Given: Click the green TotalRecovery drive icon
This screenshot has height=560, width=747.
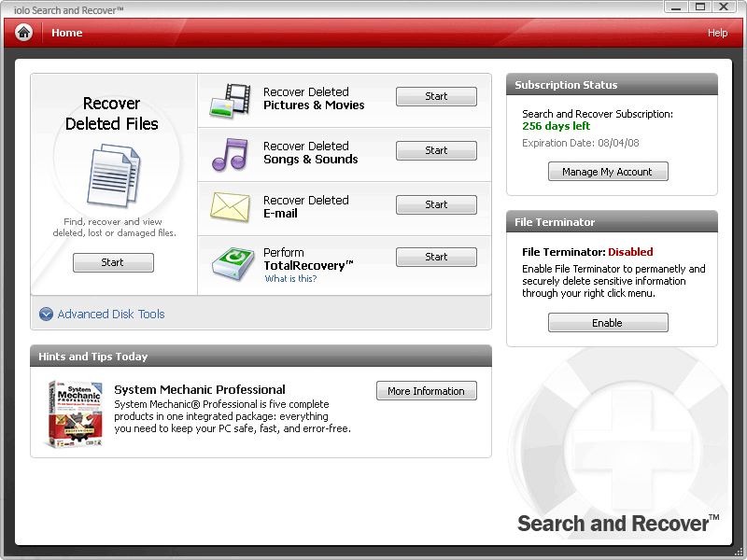Looking at the screenshot, I should pyautogui.click(x=230, y=262).
